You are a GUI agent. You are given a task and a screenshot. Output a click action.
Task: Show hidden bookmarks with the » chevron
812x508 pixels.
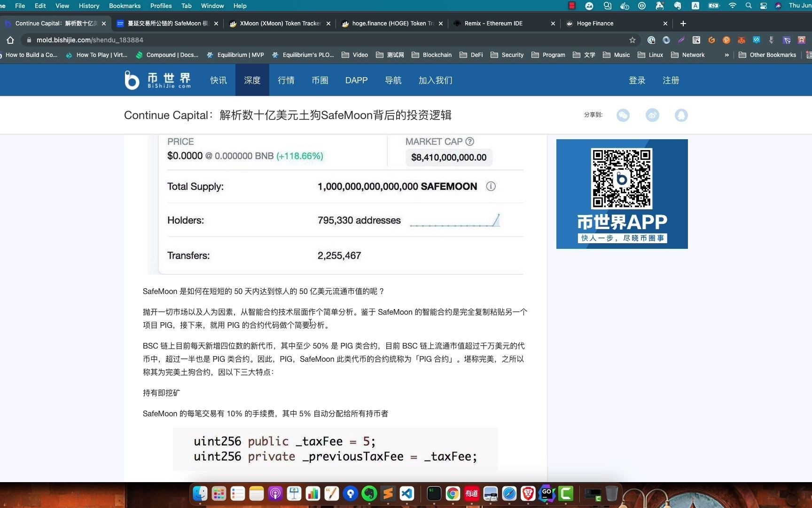(727, 55)
